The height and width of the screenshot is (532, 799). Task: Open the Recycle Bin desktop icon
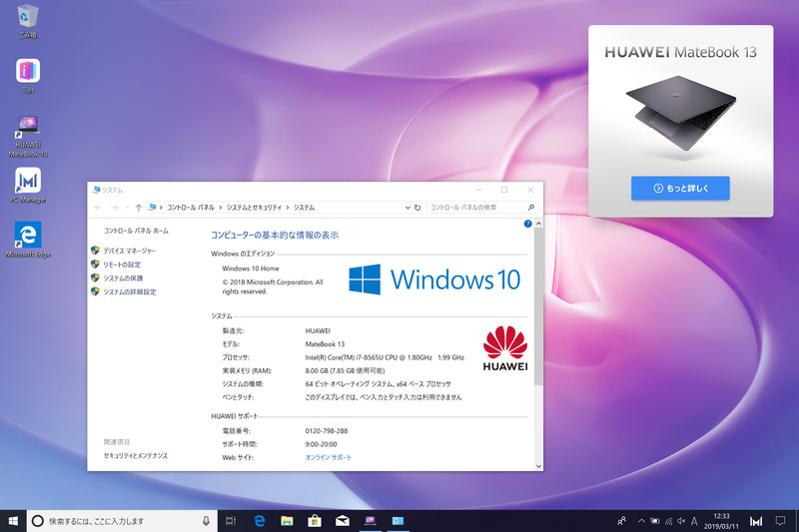click(28, 20)
